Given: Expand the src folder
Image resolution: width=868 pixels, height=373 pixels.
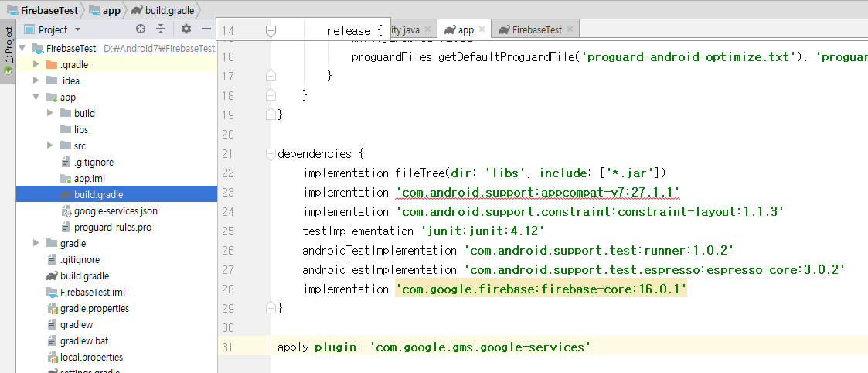Looking at the screenshot, I should [49, 145].
